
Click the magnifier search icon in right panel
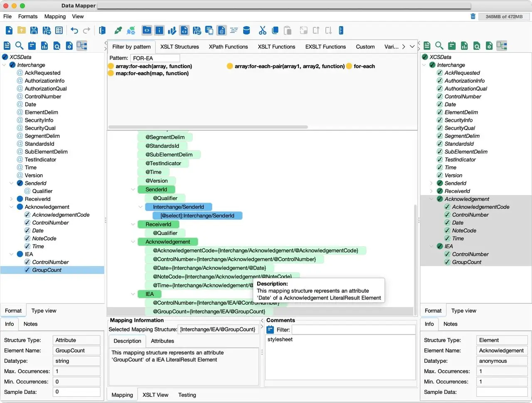coord(439,46)
